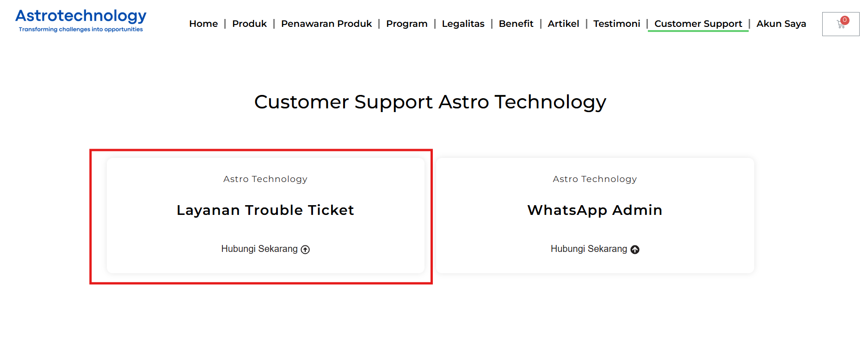Open the shopping cart icon
868x339 pixels.
840,25
